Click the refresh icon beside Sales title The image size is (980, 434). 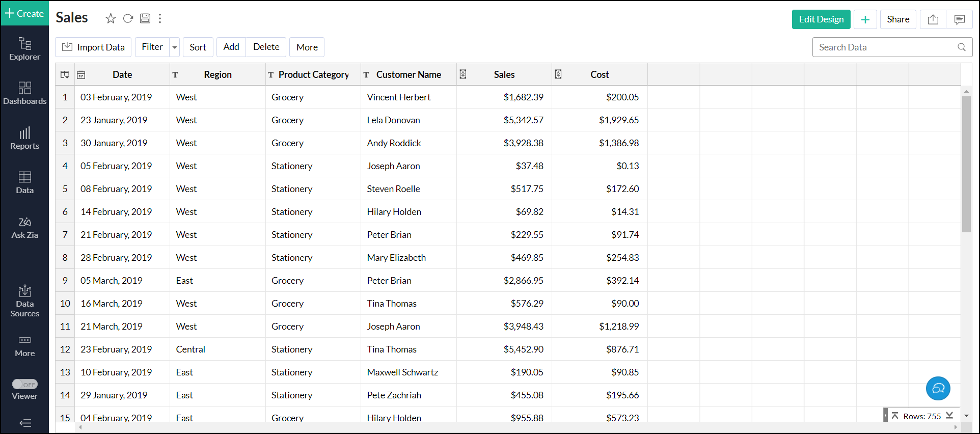point(128,19)
